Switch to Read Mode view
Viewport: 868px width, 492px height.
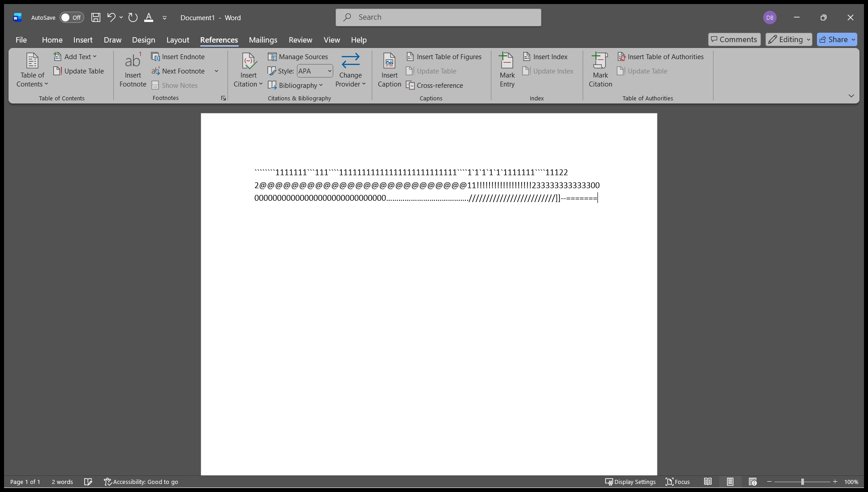pyautogui.click(x=708, y=482)
